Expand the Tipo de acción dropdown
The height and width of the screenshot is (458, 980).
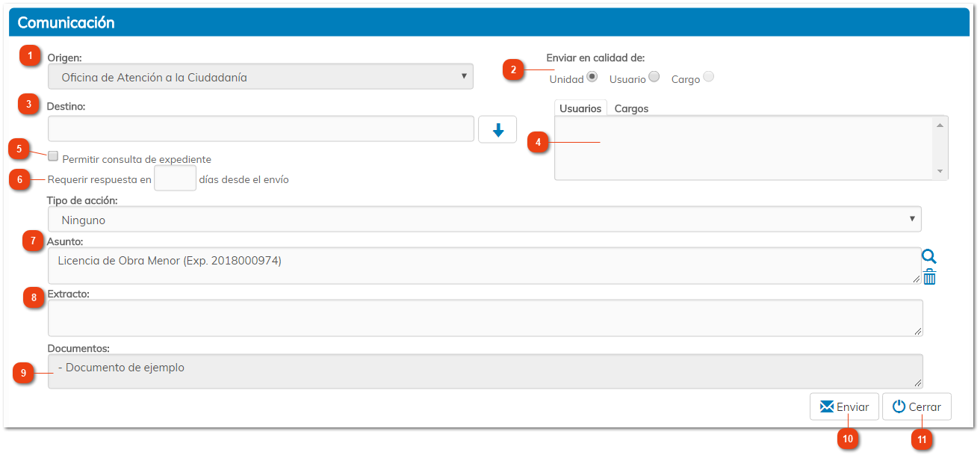(x=484, y=220)
